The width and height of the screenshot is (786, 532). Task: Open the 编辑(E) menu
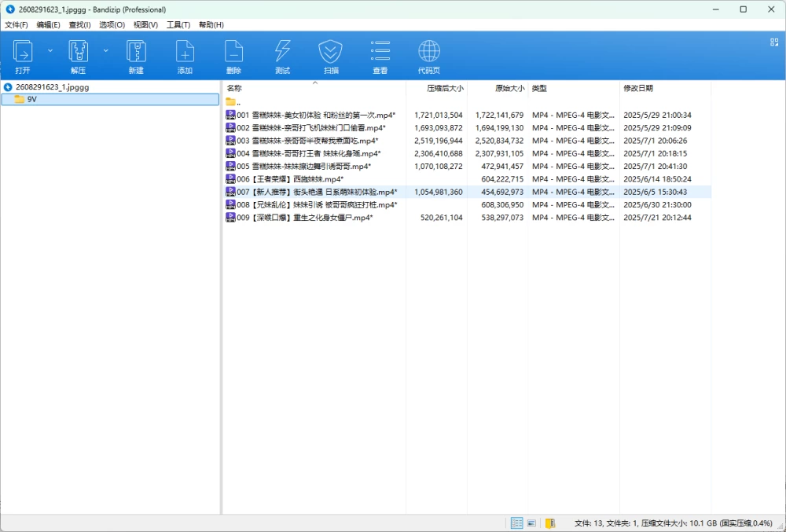click(48, 24)
